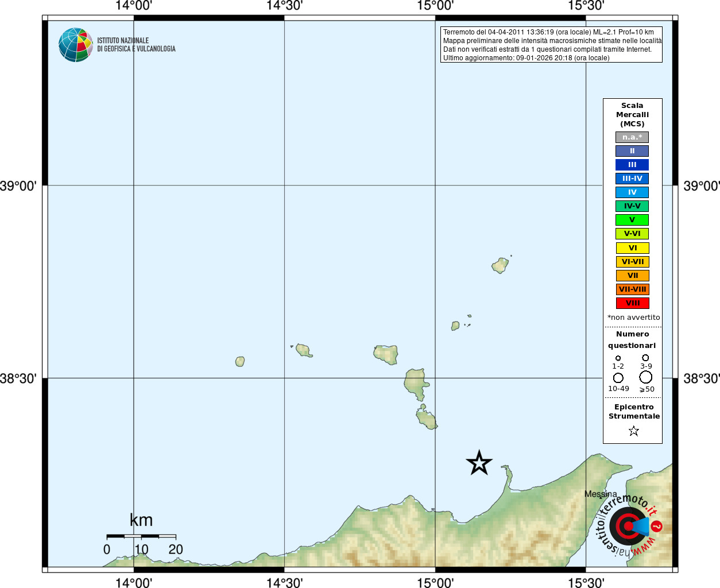Click the 10-49 questionnaire circle symbol
The width and height of the screenshot is (720, 588).
[x=618, y=378]
